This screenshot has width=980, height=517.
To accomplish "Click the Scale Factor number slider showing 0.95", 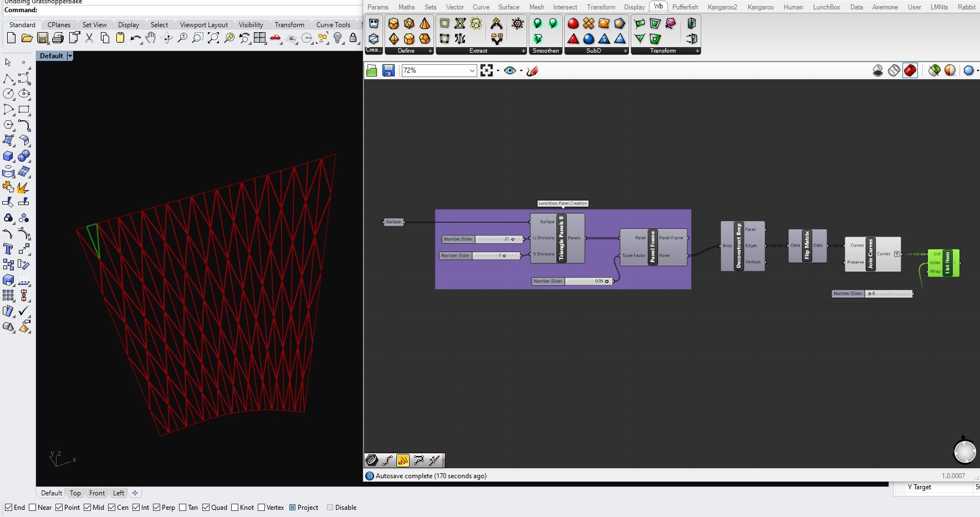I will tap(572, 281).
